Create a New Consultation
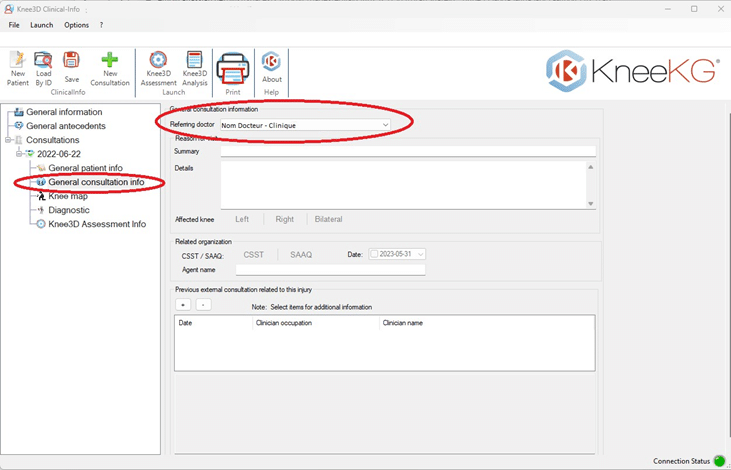Image resolution: width=731 pixels, height=470 pixels. [110, 68]
